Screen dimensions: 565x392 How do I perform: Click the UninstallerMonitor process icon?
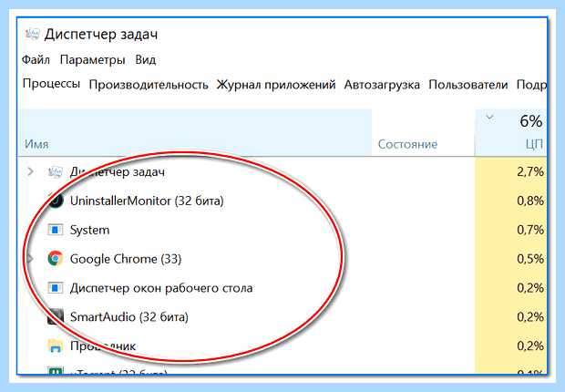(56, 201)
